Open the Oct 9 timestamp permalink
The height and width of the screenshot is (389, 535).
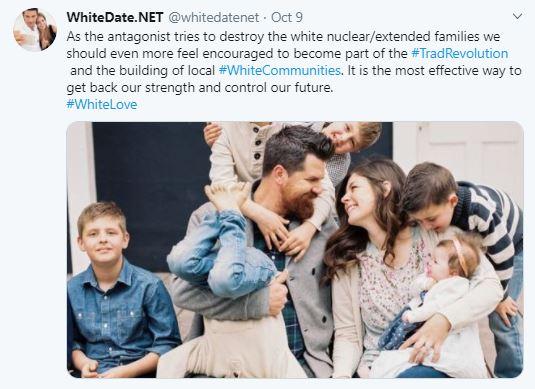pyautogui.click(x=287, y=17)
